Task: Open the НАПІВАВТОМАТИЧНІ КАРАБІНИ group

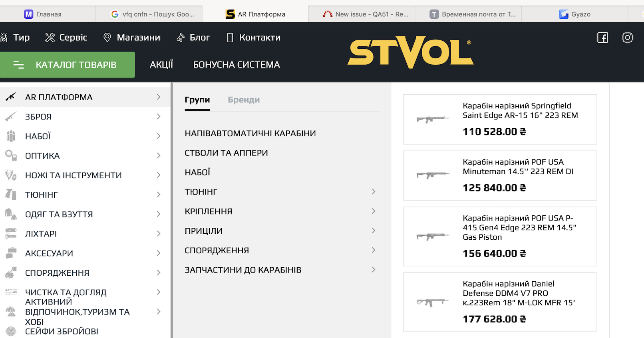Action: [250, 133]
